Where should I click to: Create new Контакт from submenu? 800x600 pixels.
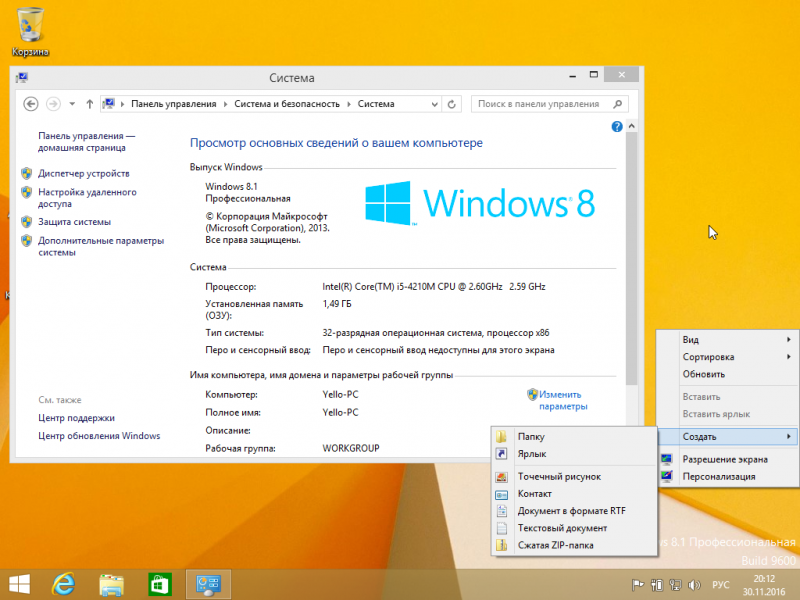coord(574,494)
